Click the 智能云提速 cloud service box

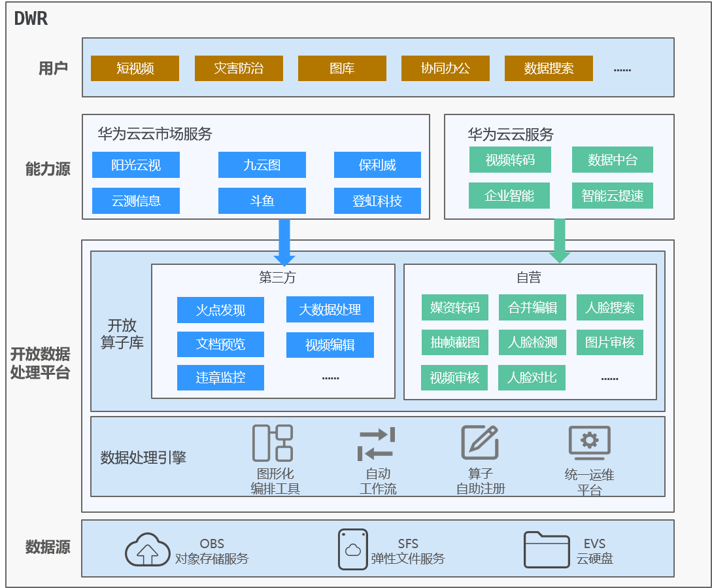613,196
